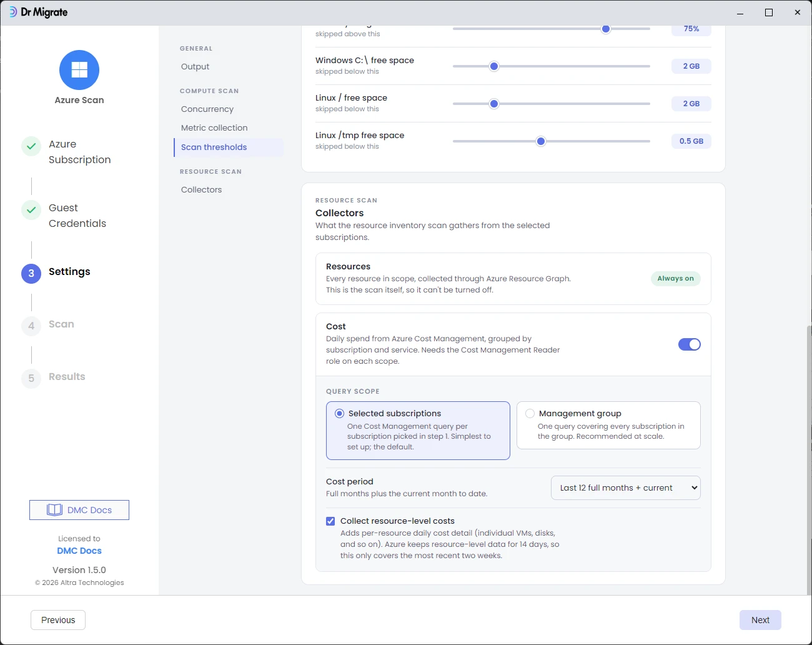Click the step 4 Scan circle
812x645 pixels.
tap(31, 326)
